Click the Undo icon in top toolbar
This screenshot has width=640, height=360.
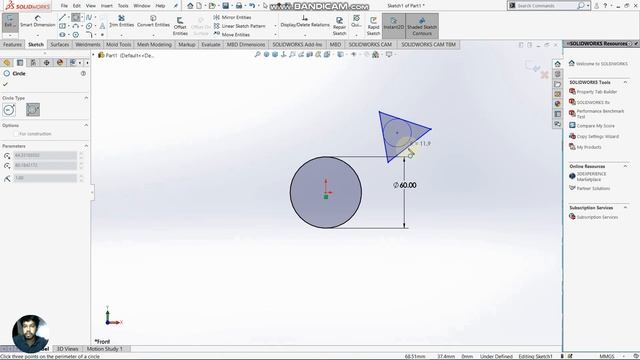[252, 6]
